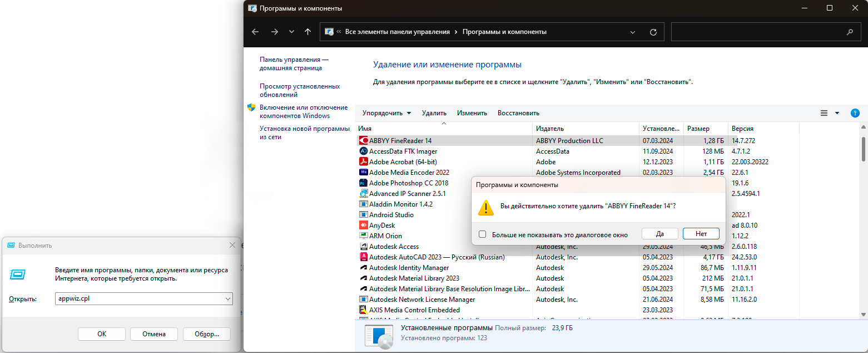868x353 pixels.
Task: Refresh the Programs and Components list
Action: coord(653,32)
